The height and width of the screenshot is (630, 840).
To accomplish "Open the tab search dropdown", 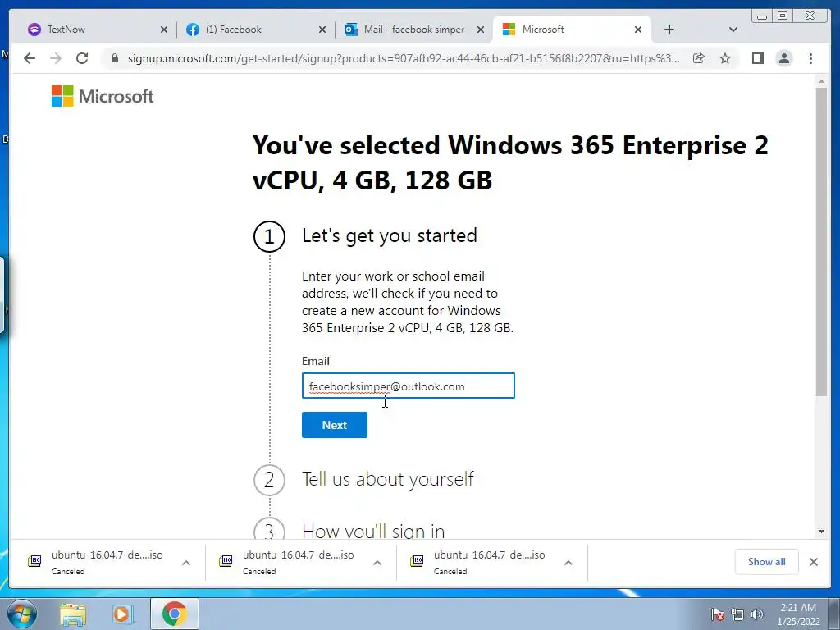I will pyautogui.click(x=733, y=30).
